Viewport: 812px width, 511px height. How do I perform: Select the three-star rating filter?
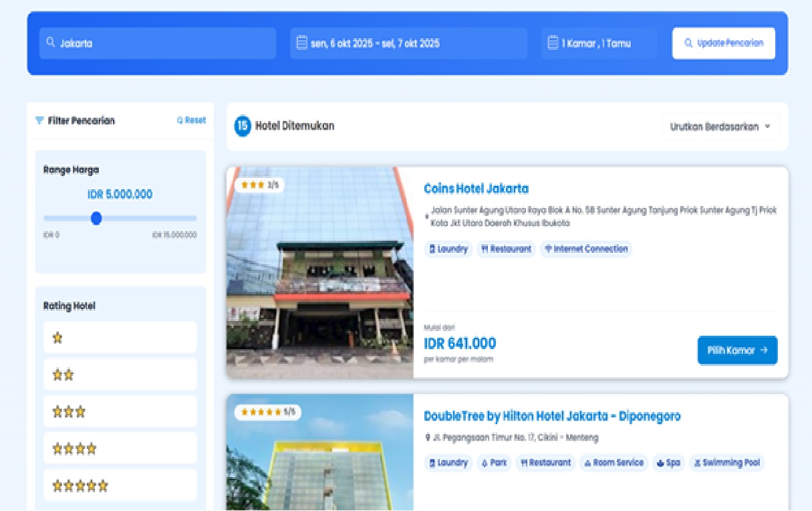pyautogui.click(x=120, y=412)
